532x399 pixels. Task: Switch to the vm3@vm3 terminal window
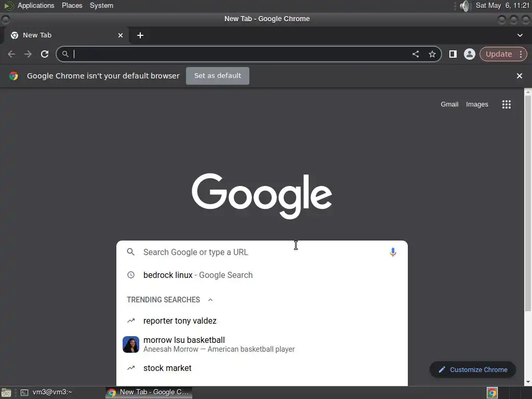pyautogui.click(x=46, y=392)
